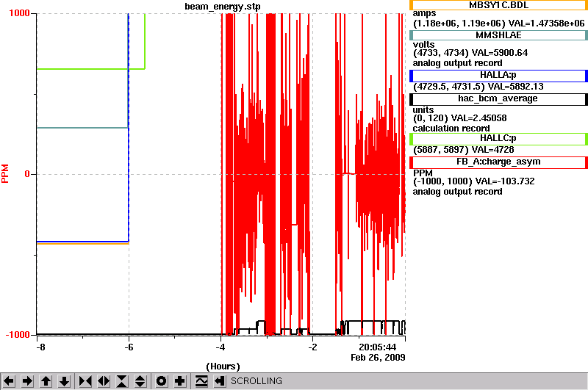
Task: Click the SCROLLING status text
Action: (256, 381)
